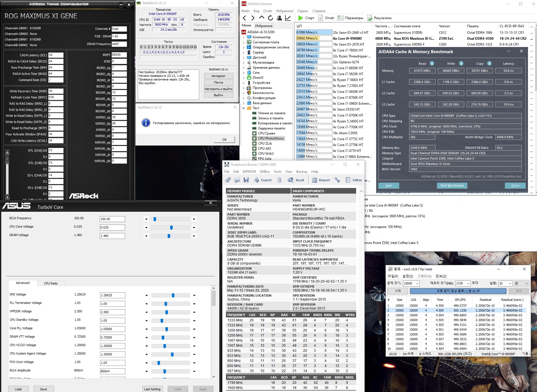Click the Copy info icon in AIDA64 benchmark
This screenshot has width=537, height=392.
(489, 63)
